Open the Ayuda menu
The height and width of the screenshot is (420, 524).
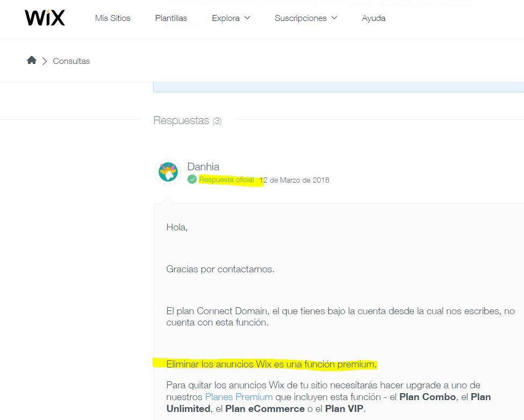click(374, 18)
